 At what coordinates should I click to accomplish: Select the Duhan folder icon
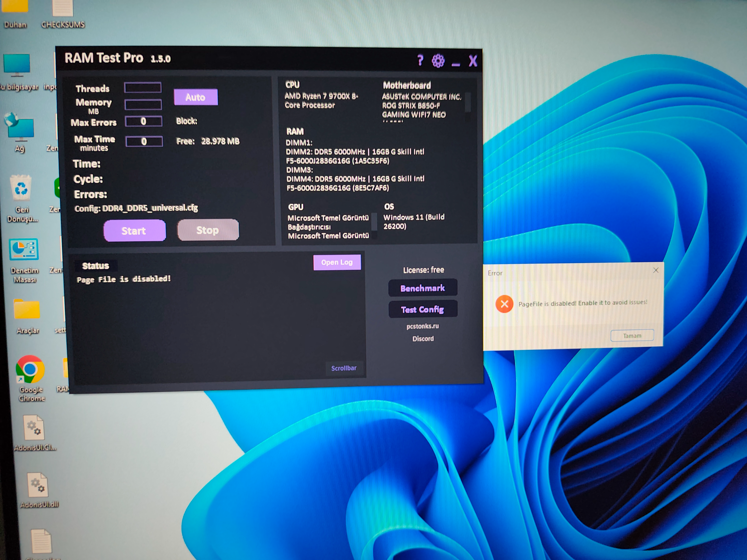pyautogui.click(x=15, y=14)
